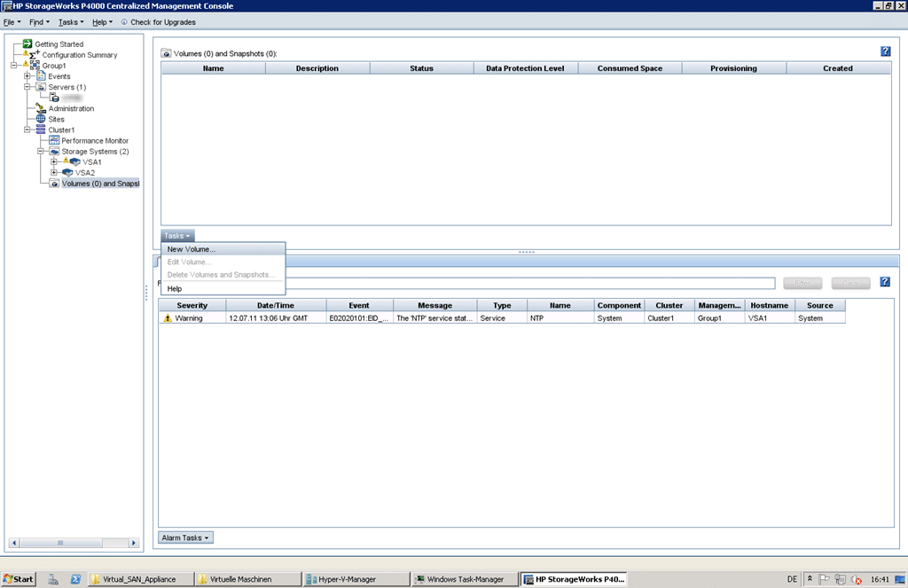Image resolution: width=908 pixels, height=588 pixels.
Task: Open help icon for Volumes panel
Action: pyautogui.click(x=886, y=51)
